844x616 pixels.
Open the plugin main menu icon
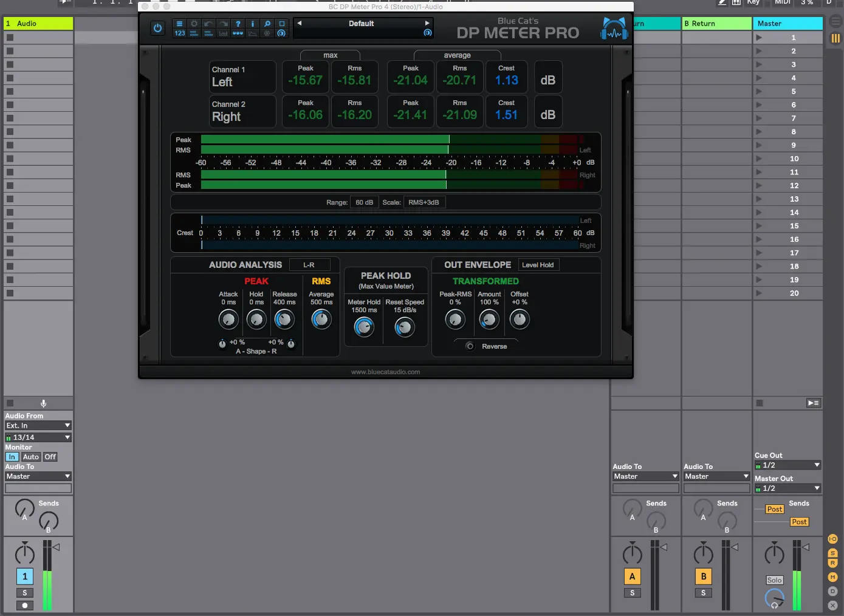[179, 24]
